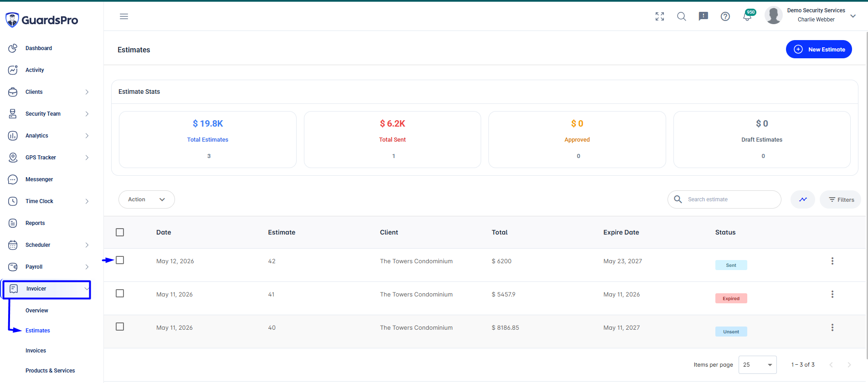Click the user profile avatar
868x383 pixels.
(774, 15)
